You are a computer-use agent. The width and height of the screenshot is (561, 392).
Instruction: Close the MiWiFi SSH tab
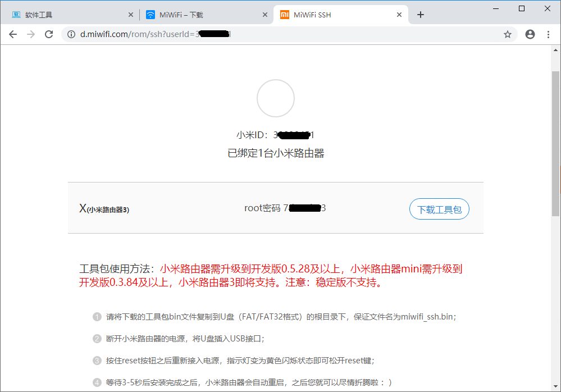coord(399,15)
